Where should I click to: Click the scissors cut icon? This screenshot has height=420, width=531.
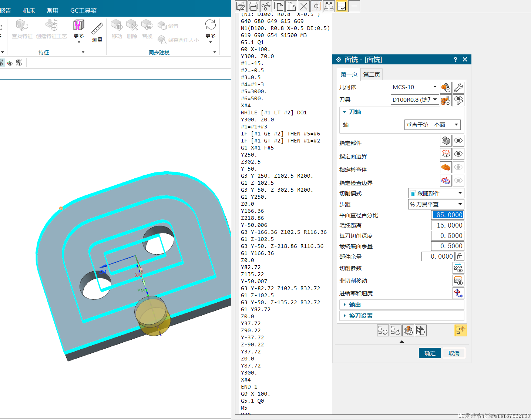coord(266,6)
